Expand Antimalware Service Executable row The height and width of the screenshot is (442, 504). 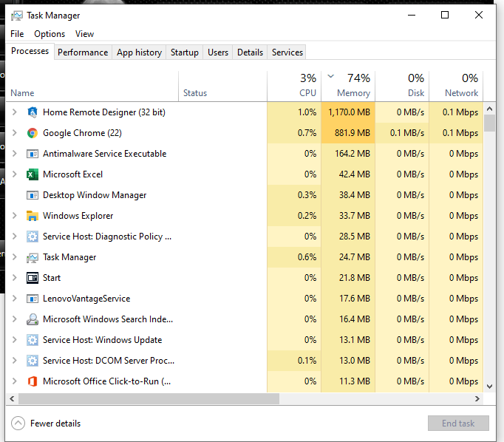click(15, 153)
